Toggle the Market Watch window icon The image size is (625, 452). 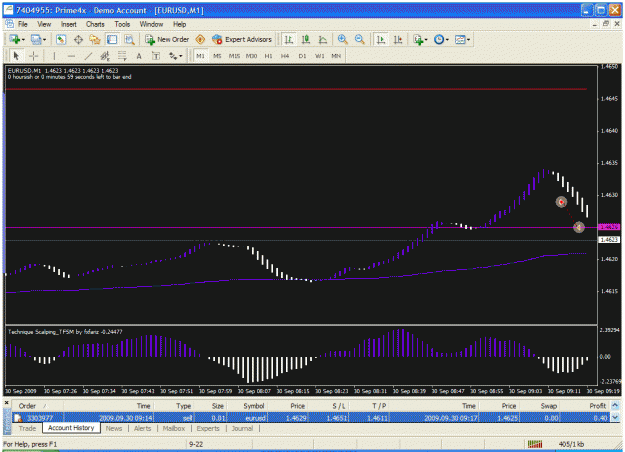61,39
